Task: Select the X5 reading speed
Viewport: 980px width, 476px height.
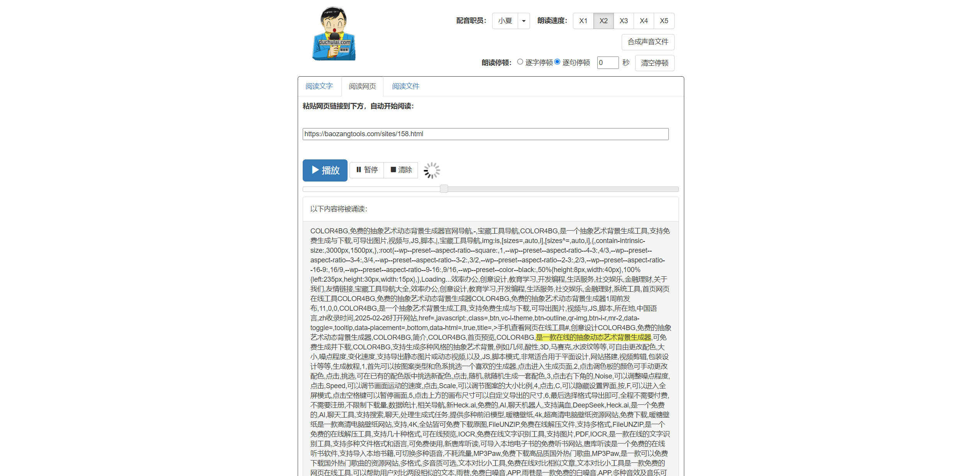Action: click(x=664, y=21)
